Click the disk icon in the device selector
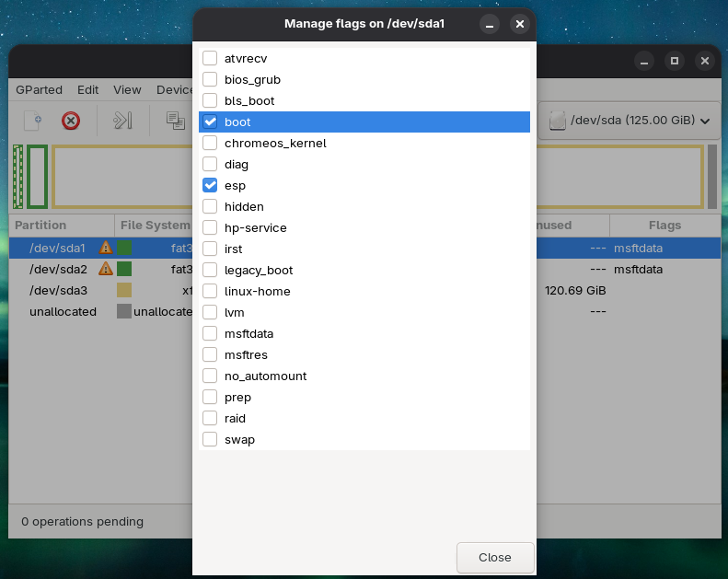 point(557,121)
